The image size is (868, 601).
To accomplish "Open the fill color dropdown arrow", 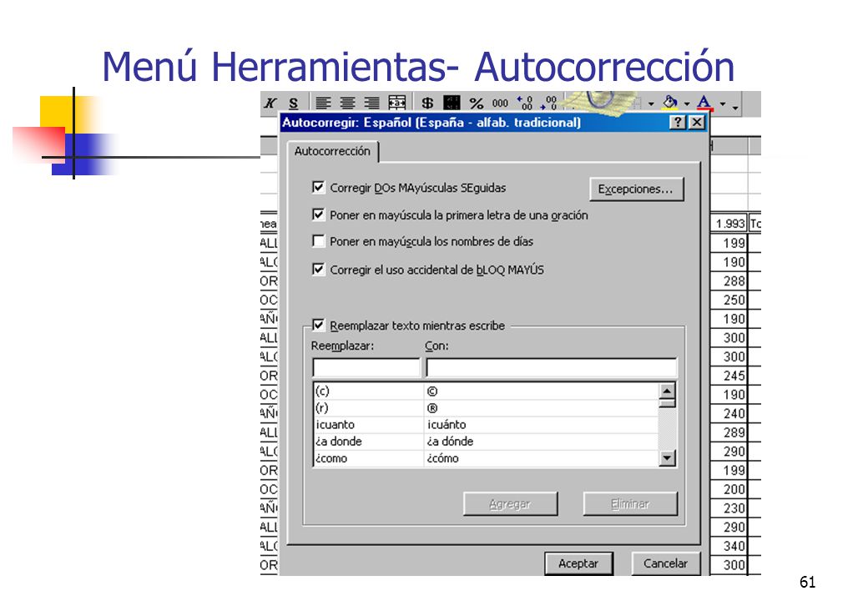I will coord(687,104).
